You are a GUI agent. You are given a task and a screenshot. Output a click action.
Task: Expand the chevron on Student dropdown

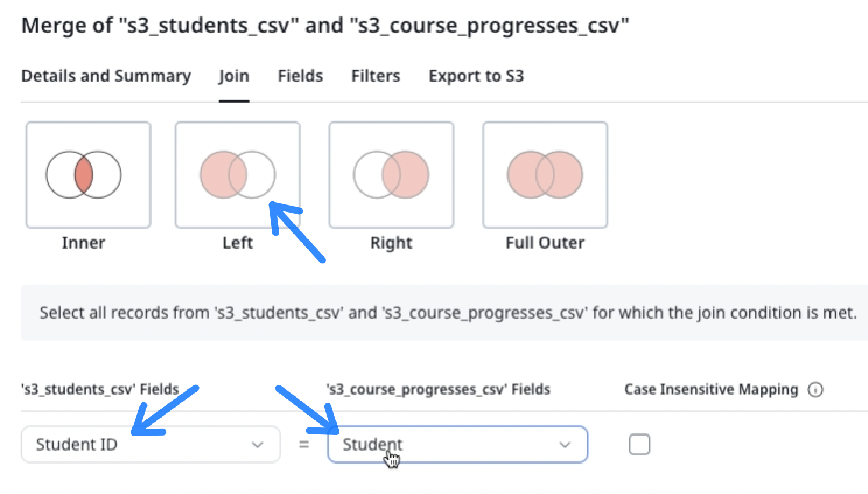click(565, 445)
